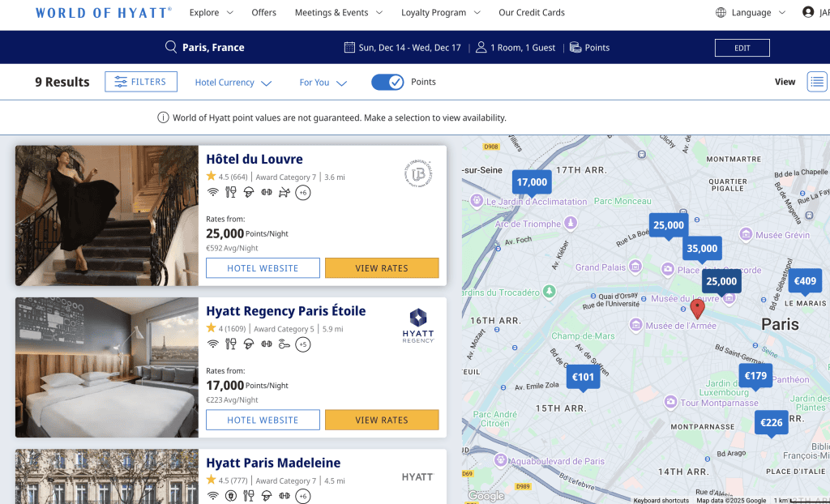This screenshot has height=504, width=830.
Task: Show Hyatt Regency Étoile +5 more amenities
Action: (x=303, y=344)
